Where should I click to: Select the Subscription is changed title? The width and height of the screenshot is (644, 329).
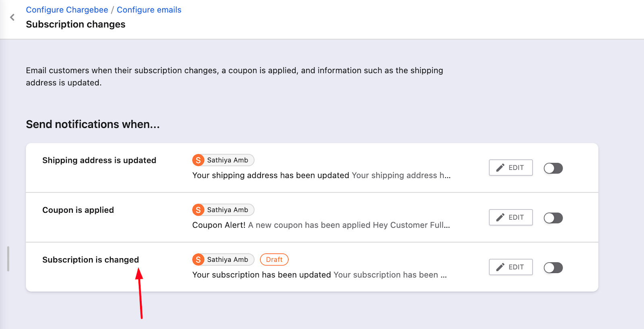point(91,260)
